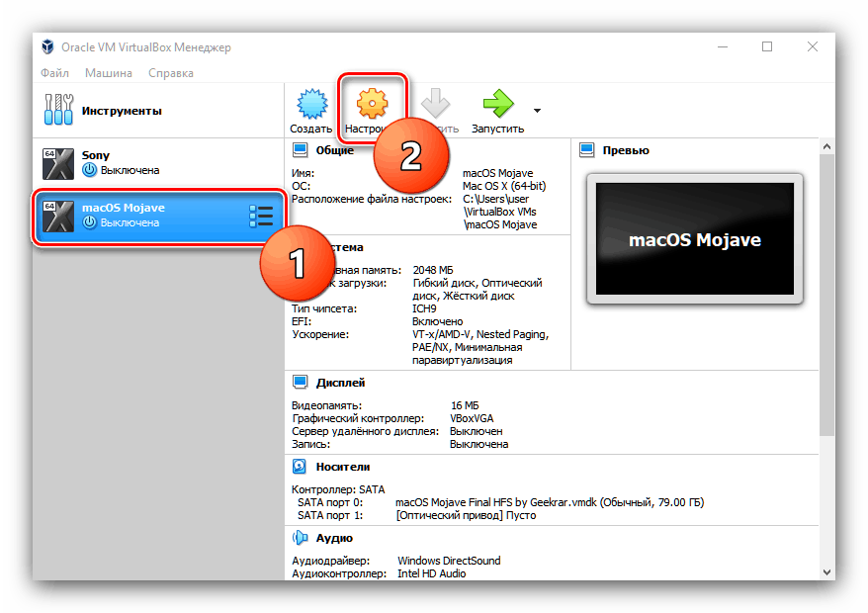Click the Запустить green arrow icon
Viewport: 868px width, 613px height.
498,103
